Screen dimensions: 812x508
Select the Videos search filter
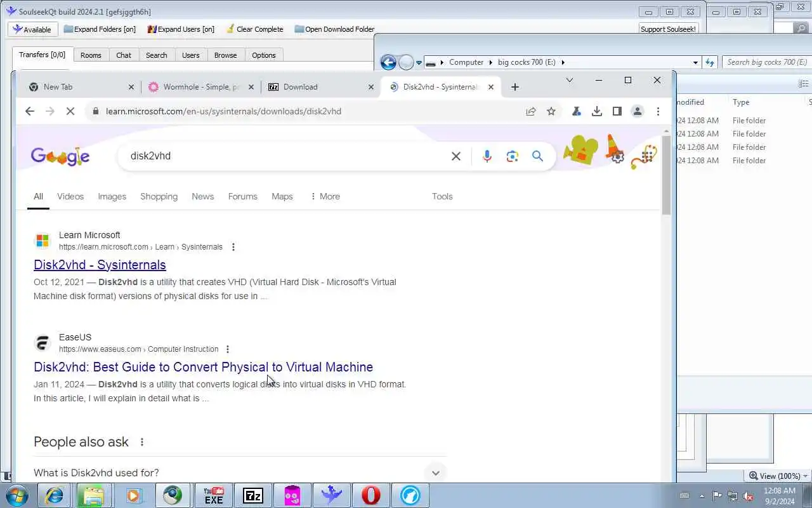coord(70,196)
